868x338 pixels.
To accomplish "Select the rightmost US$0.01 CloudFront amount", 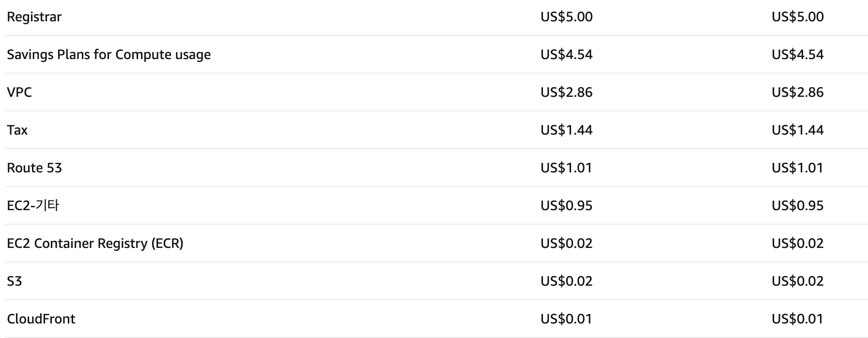I will pos(797,319).
